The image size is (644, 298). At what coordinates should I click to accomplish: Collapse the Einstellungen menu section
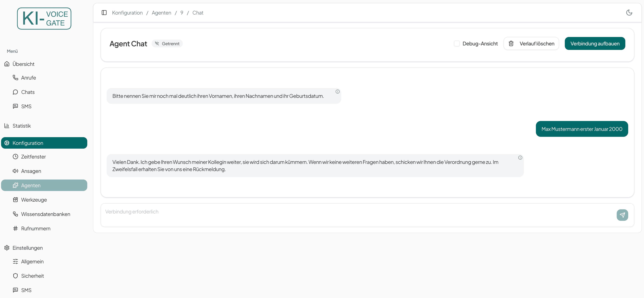(x=27, y=248)
